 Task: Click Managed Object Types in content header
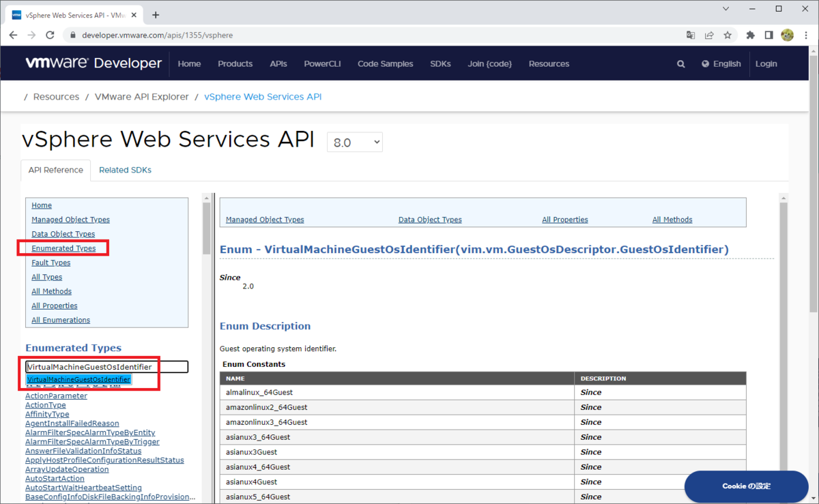265,220
